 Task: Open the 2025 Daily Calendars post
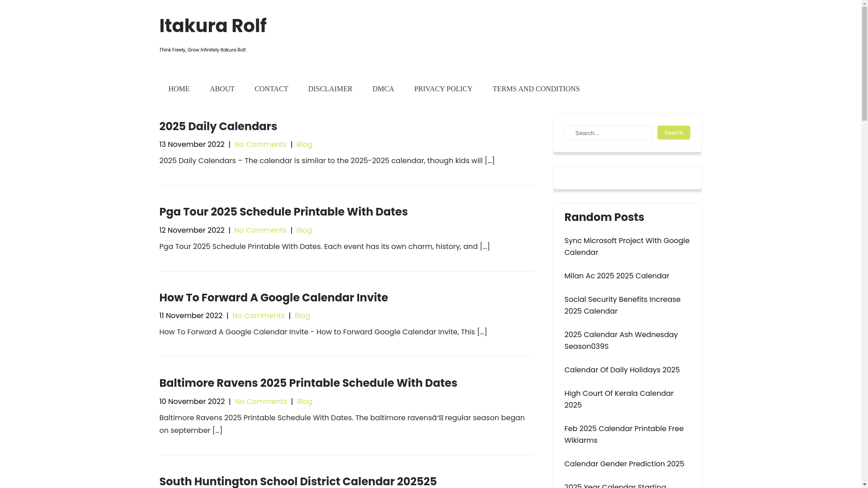(x=218, y=127)
